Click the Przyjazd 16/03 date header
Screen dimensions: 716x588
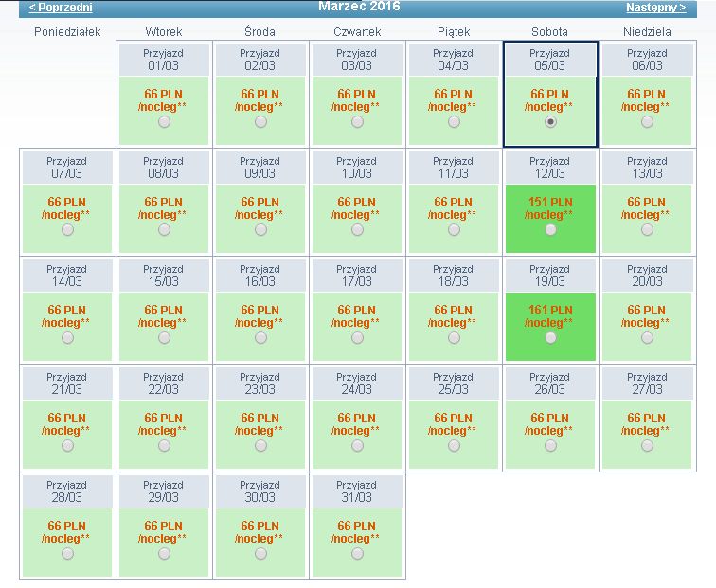click(x=260, y=276)
